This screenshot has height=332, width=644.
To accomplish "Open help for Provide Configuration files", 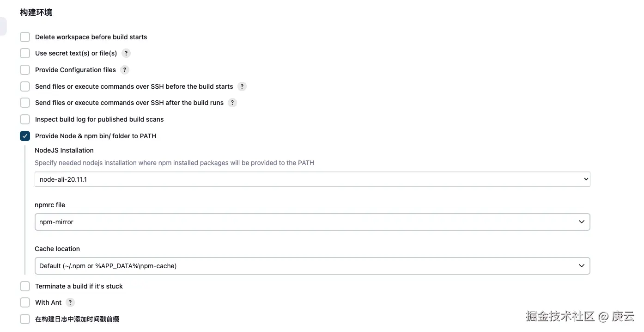I will coord(124,70).
